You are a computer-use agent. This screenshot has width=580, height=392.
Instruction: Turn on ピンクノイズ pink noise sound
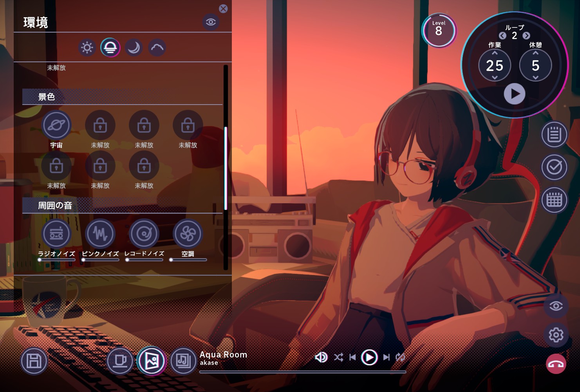tap(100, 234)
